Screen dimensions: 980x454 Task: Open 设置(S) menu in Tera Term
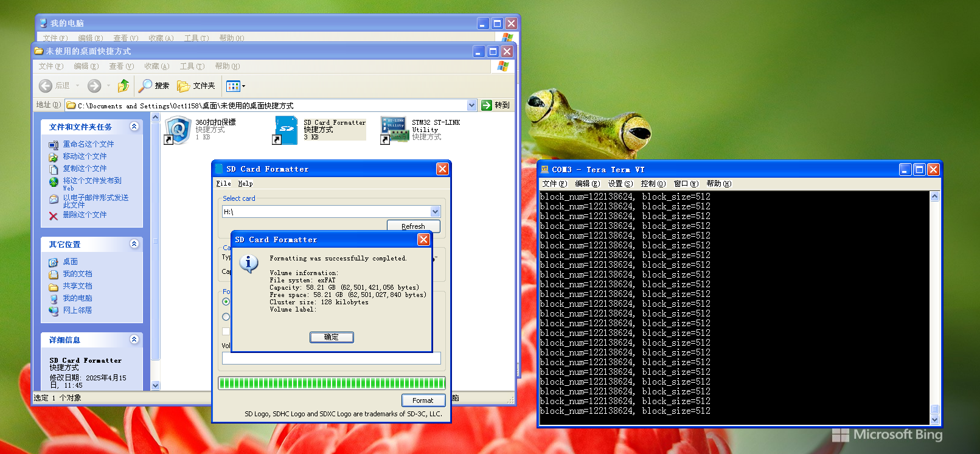click(x=620, y=184)
